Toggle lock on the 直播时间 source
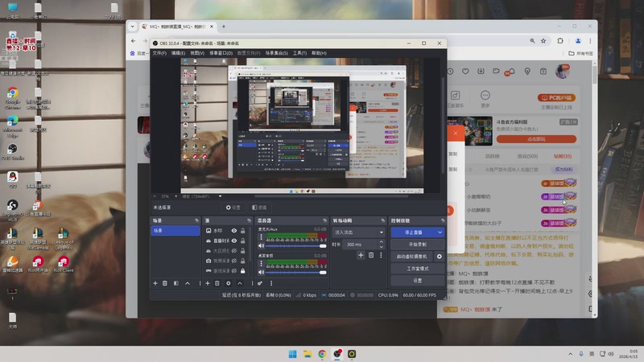 click(243, 241)
